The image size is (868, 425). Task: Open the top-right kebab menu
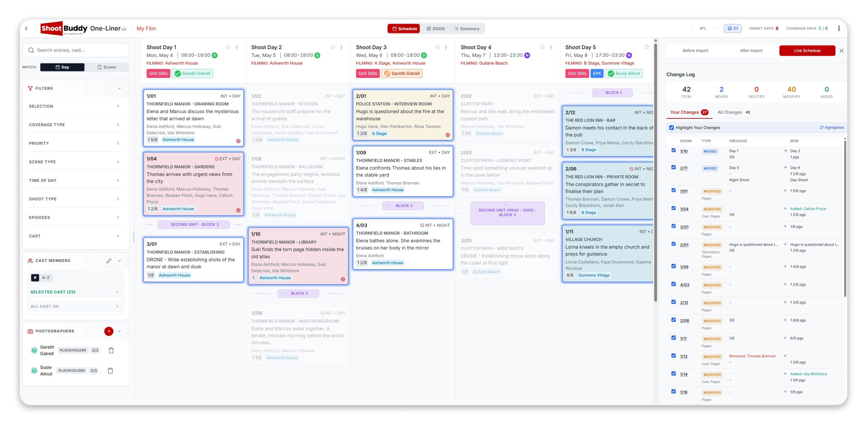839,28
